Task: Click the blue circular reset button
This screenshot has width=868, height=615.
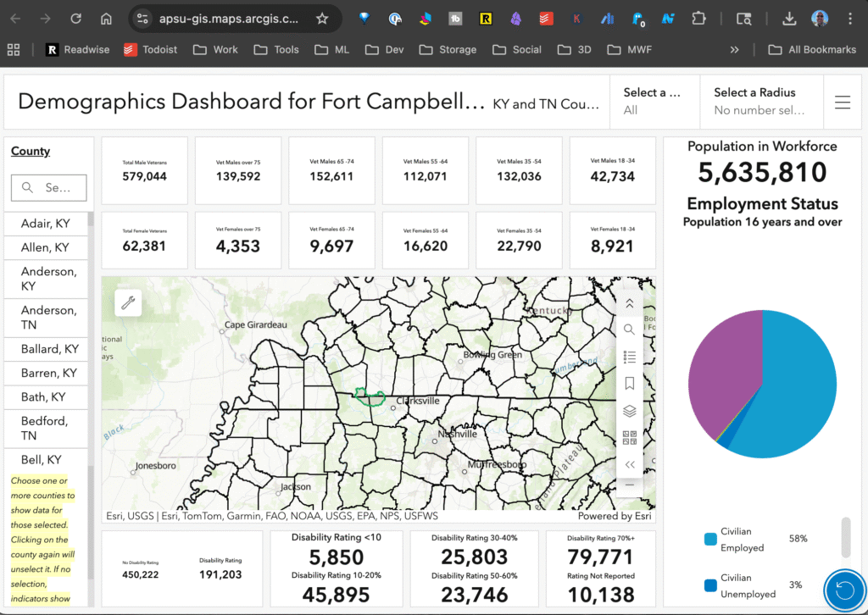Action: pos(844,591)
